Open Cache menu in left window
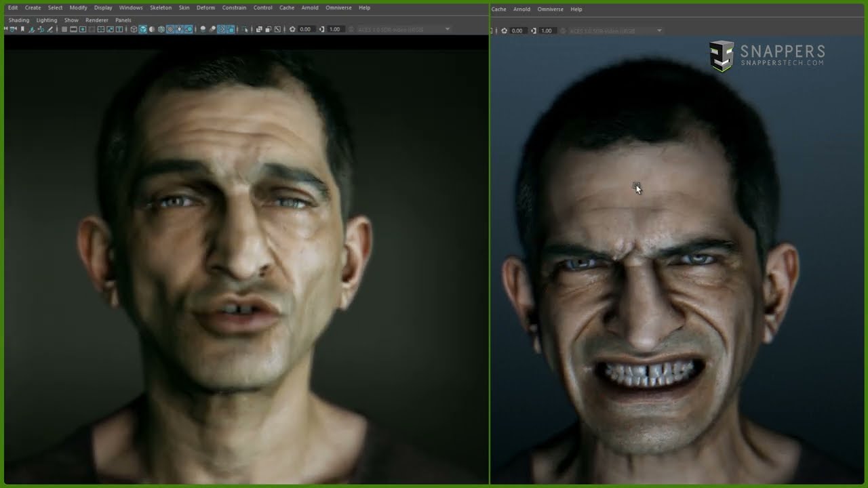 coord(287,8)
